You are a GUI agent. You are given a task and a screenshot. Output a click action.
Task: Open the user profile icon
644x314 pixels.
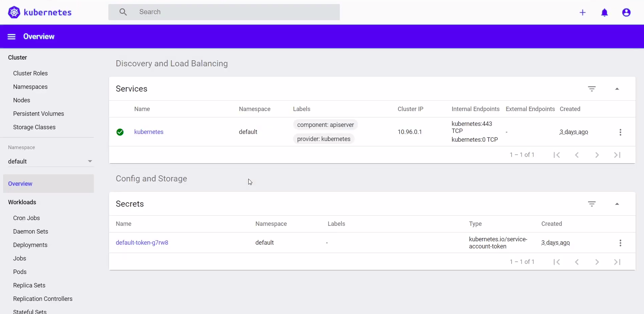point(627,12)
